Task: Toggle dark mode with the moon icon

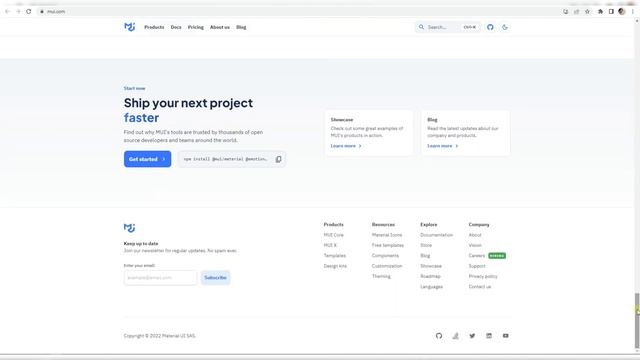Action: tap(505, 27)
